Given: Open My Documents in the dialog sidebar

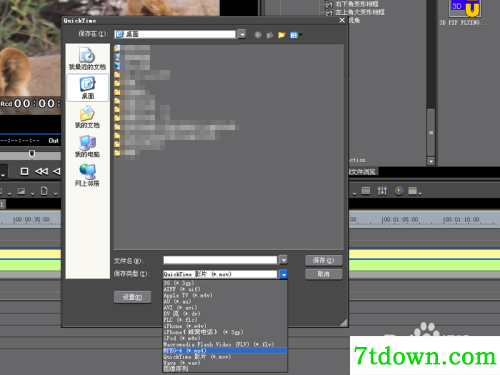Looking at the screenshot, I should (x=87, y=117).
